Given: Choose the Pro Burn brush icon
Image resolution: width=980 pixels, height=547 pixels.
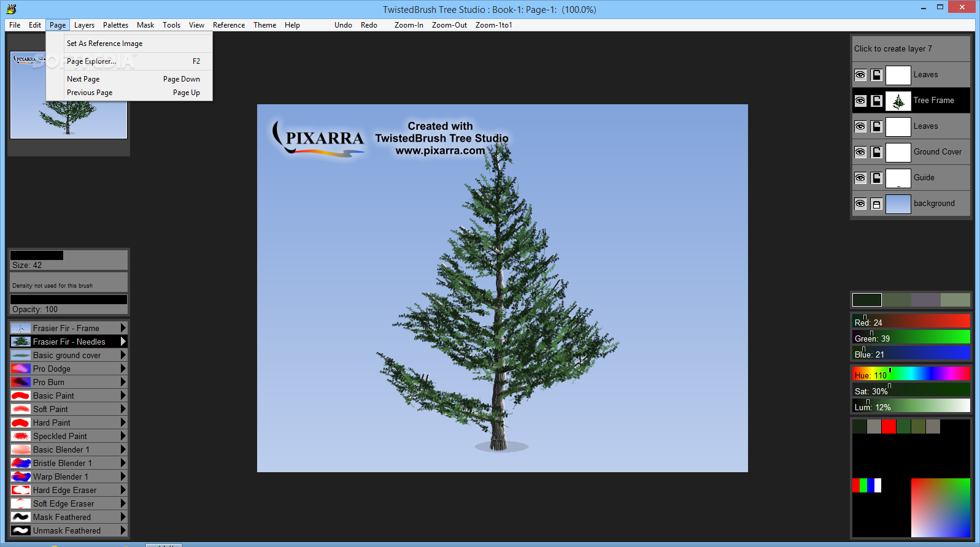Looking at the screenshot, I should click(x=21, y=382).
